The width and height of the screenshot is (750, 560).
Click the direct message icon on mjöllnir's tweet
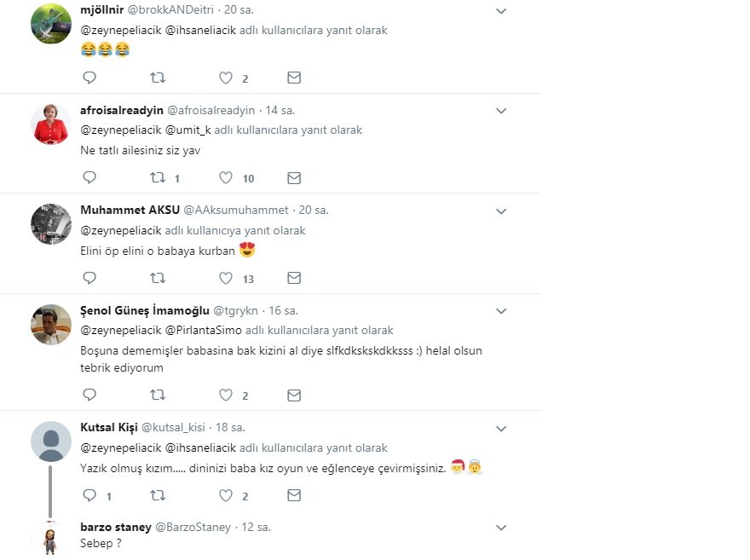[x=294, y=78]
